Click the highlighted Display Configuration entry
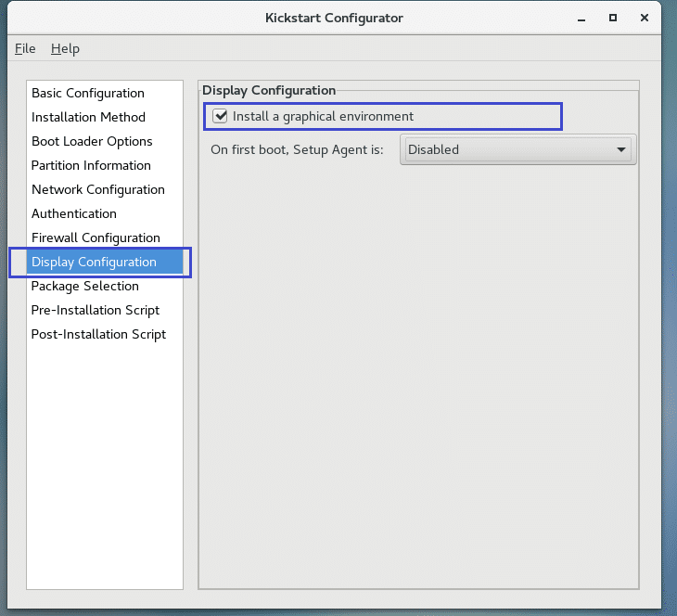Viewport: 677px width, 616px height. click(94, 262)
